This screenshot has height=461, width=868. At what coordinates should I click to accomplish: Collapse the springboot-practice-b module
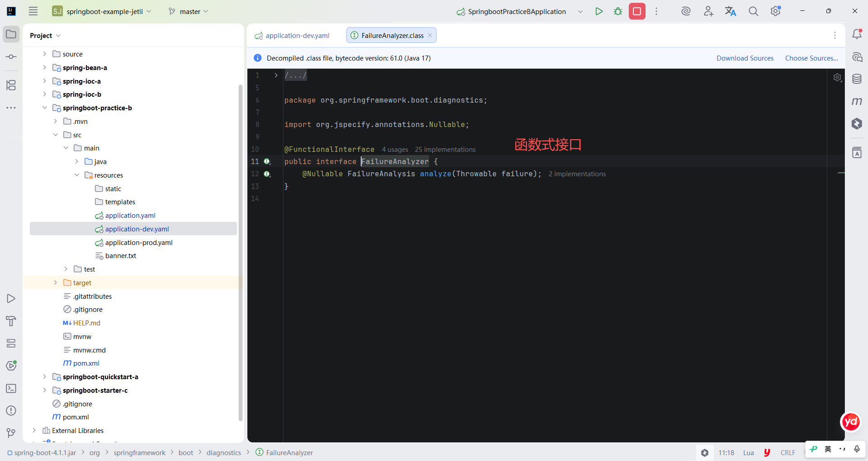tap(44, 108)
